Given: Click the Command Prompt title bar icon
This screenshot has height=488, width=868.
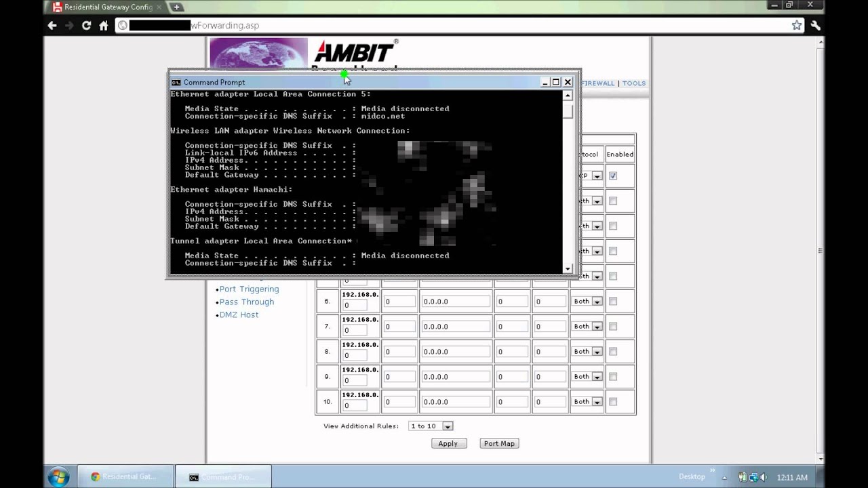Looking at the screenshot, I should pos(176,82).
